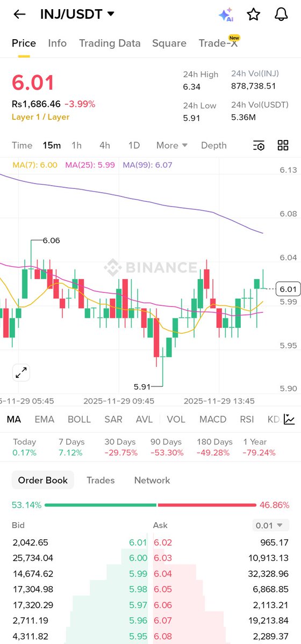This screenshot has width=301, height=644.
Task: Tap the 24h High value 6.34
Action: [191, 87]
